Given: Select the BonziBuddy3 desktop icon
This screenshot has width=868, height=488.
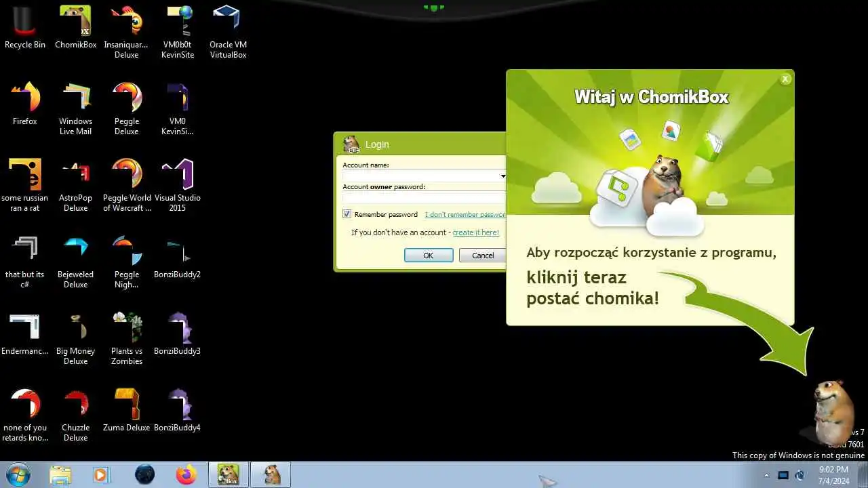Looking at the screenshot, I should (x=178, y=334).
